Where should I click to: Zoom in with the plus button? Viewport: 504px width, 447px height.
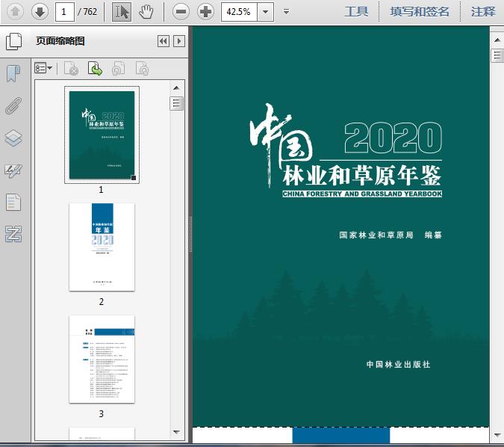205,12
